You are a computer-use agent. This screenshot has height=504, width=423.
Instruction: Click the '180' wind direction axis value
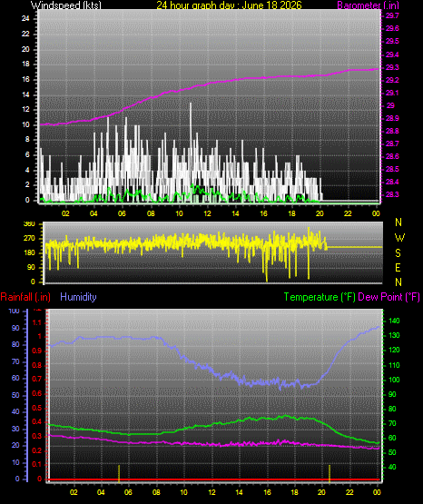pos(29,253)
